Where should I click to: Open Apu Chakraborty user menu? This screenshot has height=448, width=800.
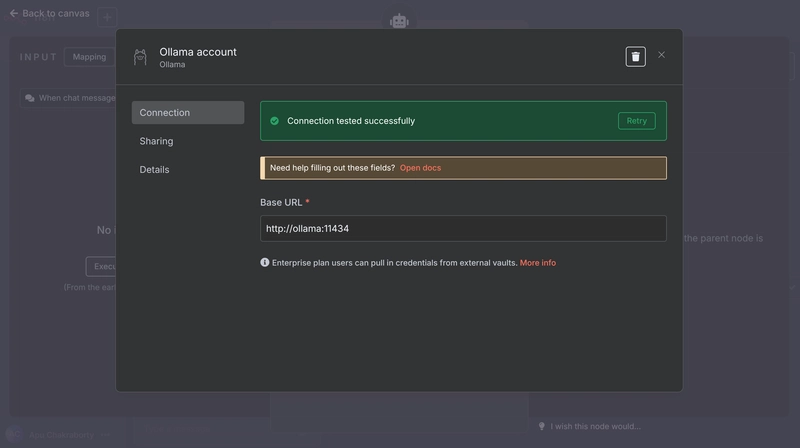tap(105, 435)
